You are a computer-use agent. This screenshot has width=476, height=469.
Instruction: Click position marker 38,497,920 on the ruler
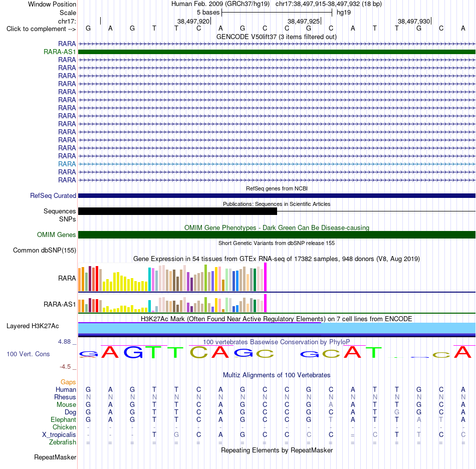[x=193, y=21]
